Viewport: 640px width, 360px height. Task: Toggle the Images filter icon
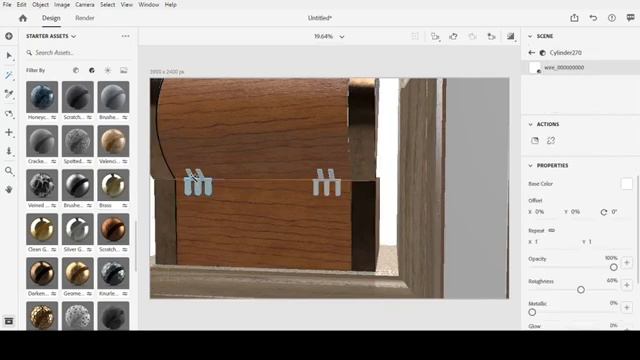tap(124, 70)
